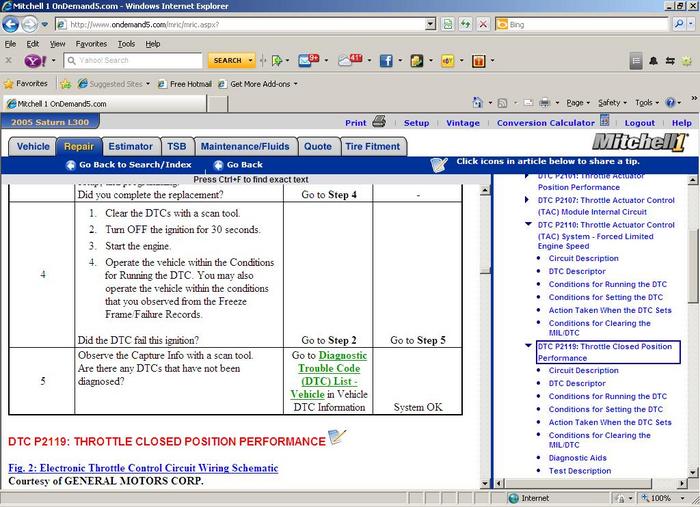Click the Conversion Calculator icon

[x=604, y=120]
